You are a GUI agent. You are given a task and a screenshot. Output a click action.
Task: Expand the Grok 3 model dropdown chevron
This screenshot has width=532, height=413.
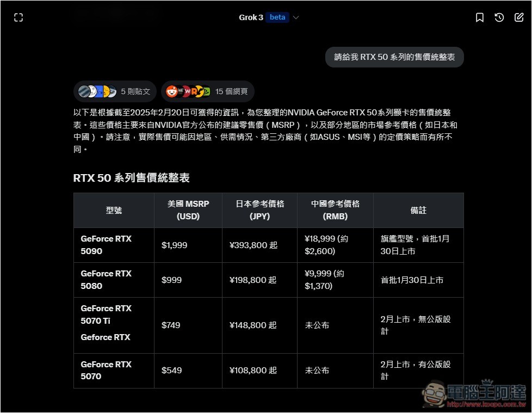[296, 17]
